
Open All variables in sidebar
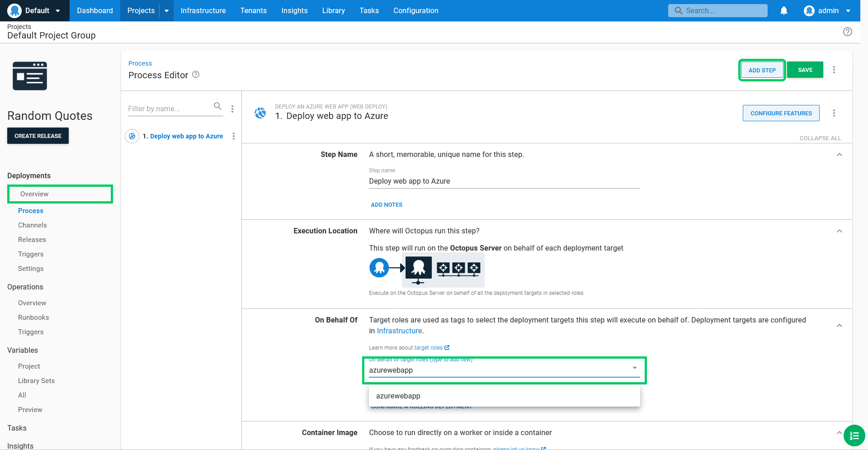pyautogui.click(x=22, y=395)
